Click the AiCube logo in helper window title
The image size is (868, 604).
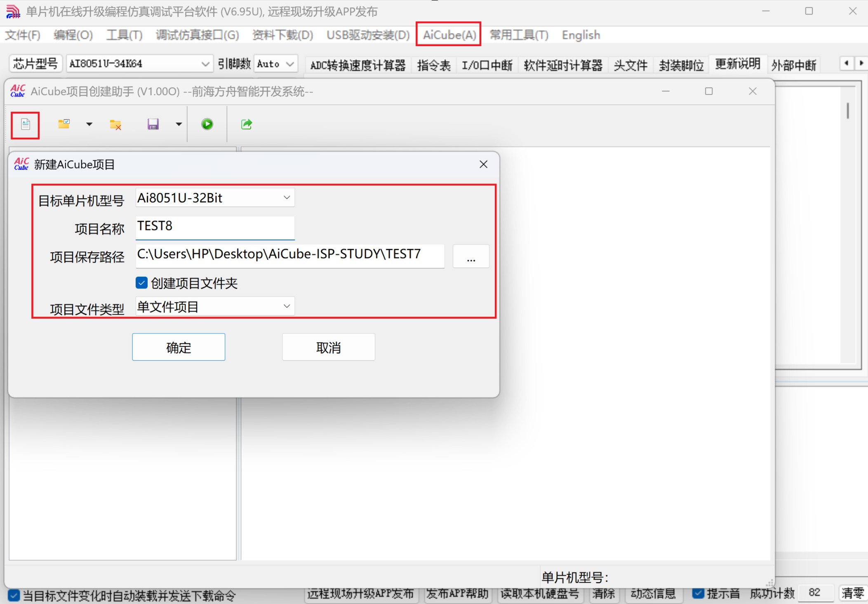18,91
